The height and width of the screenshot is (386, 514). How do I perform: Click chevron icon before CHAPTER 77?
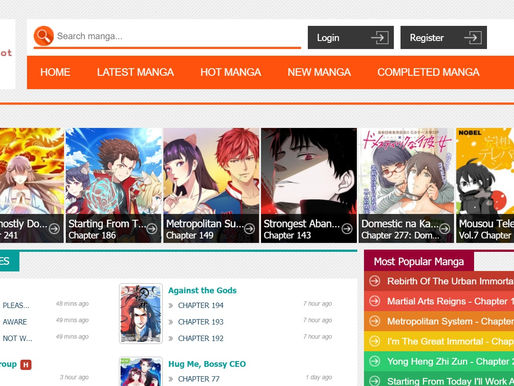pos(171,379)
